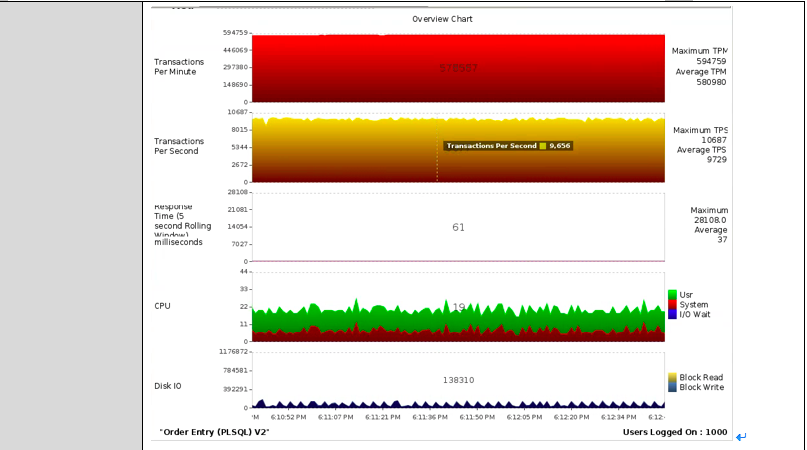Click the green Usr legend swatch
Viewport: 807px width, 450px height.
(x=672, y=295)
